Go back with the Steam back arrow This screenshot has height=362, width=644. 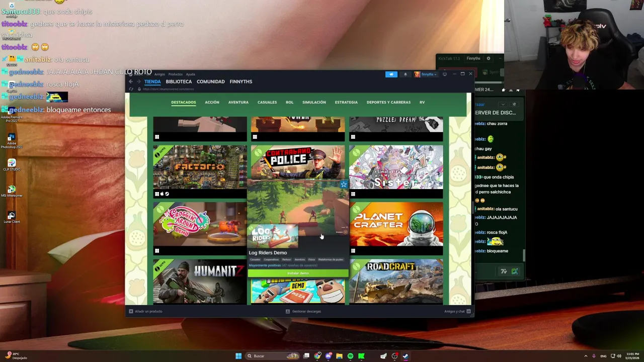[x=130, y=81]
